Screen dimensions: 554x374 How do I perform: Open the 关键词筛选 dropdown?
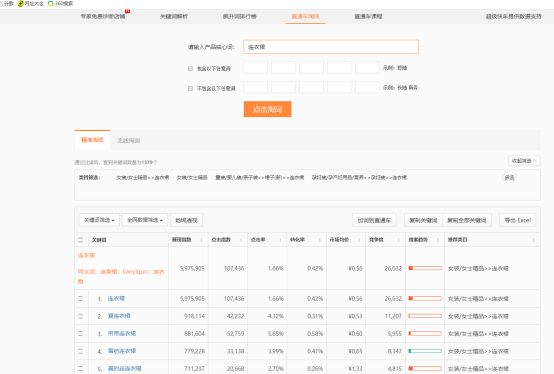99,220
